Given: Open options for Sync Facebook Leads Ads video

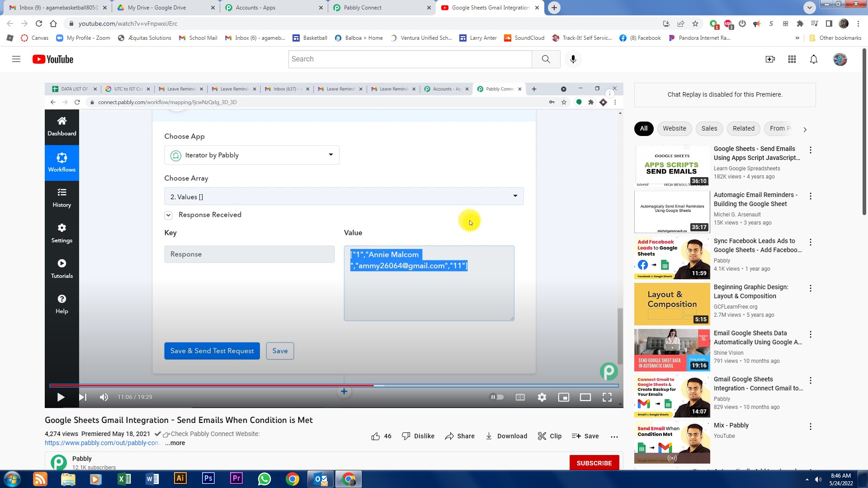Looking at the screenshot, I should coord(811,242).
